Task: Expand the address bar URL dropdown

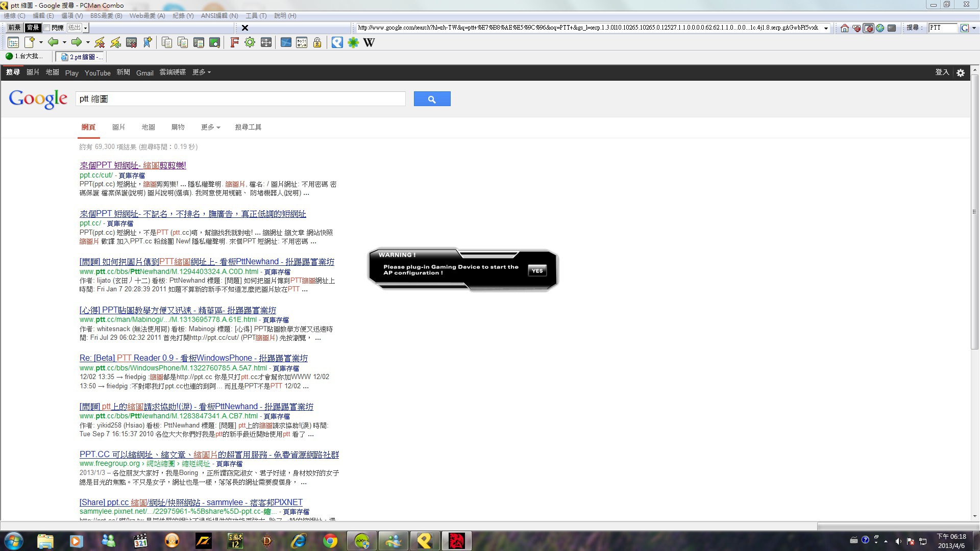Action: coord(826,28)
